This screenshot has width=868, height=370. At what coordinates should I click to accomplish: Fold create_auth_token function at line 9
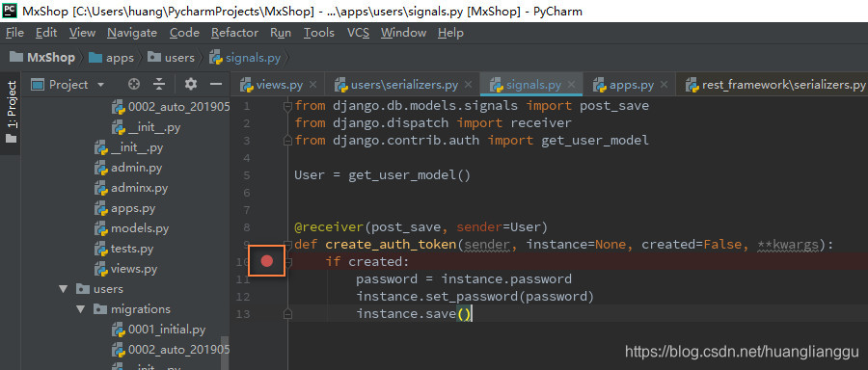click(x=286, y=244)
